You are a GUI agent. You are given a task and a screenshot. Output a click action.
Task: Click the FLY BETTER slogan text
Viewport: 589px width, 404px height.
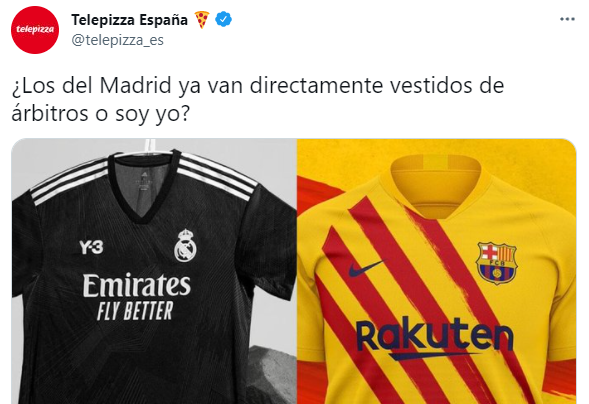click(x=135, y=311)
